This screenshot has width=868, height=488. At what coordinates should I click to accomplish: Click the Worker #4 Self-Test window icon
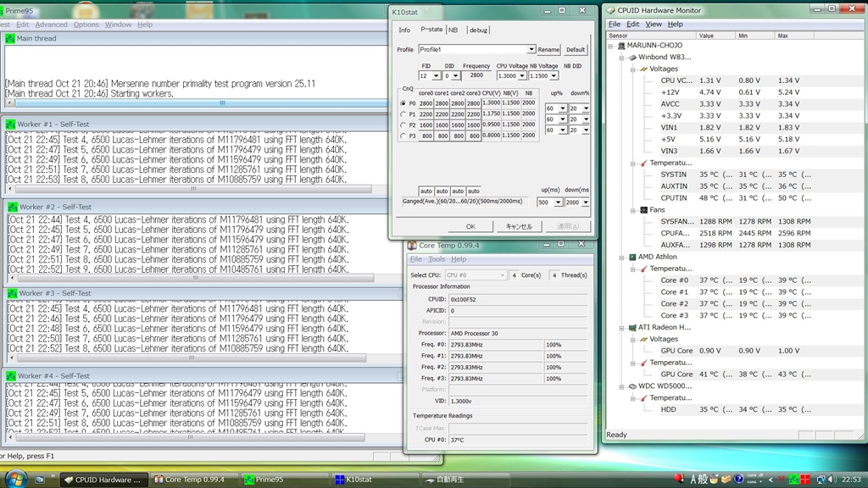click(10, 376)
